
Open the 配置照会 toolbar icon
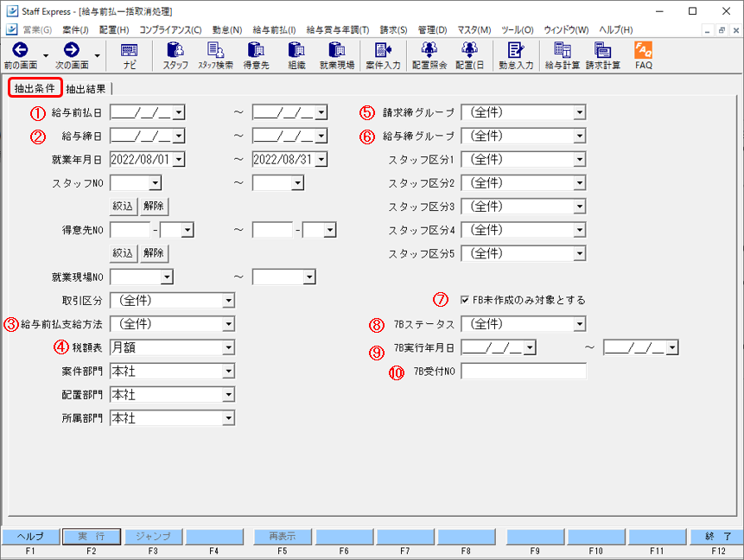pyautogui.click(x=429, y=56)
